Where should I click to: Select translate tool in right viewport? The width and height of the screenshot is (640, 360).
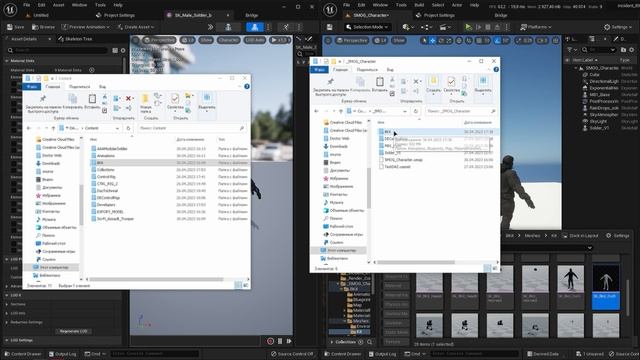433,40
